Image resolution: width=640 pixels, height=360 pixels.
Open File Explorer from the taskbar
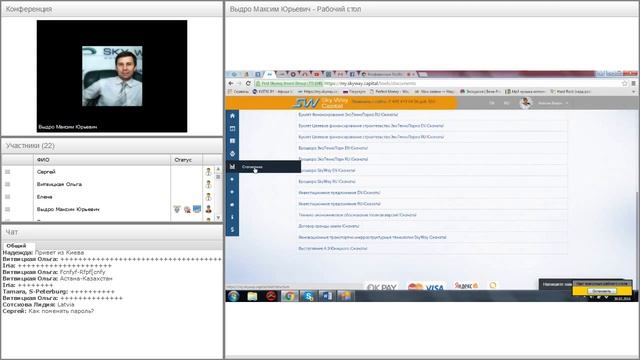252,296
